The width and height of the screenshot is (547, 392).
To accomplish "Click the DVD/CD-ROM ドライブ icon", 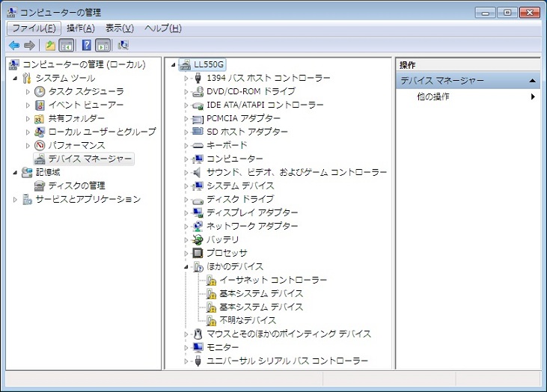I will click(x=198, y=92).
